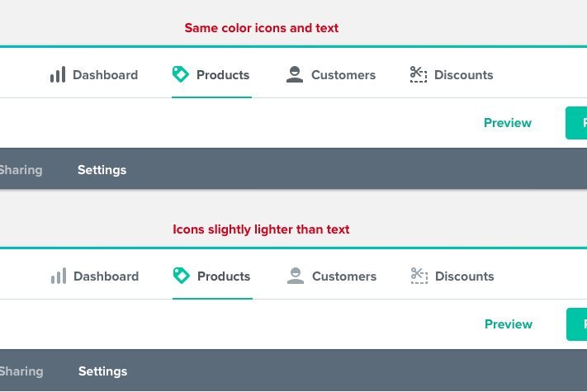Click the upper teal button beside Preview
The height and width of the screenshot is (392, 587).
click(x=576, y=123)
